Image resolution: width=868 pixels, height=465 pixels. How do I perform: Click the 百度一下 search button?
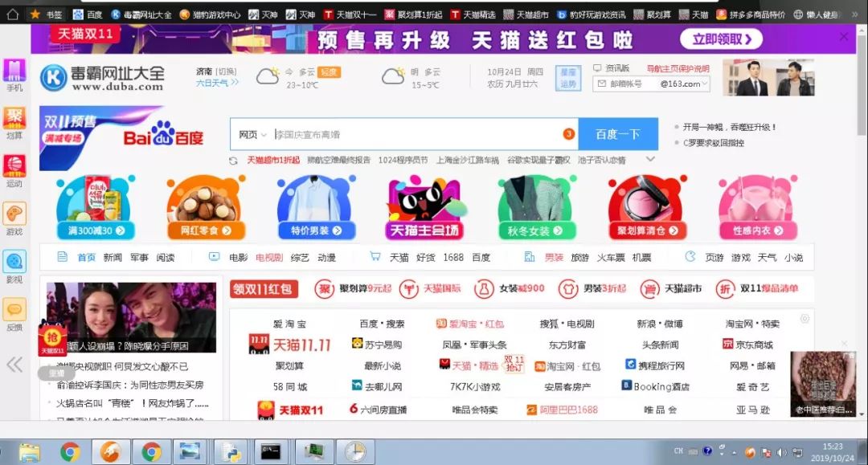(x=618, y=134)
